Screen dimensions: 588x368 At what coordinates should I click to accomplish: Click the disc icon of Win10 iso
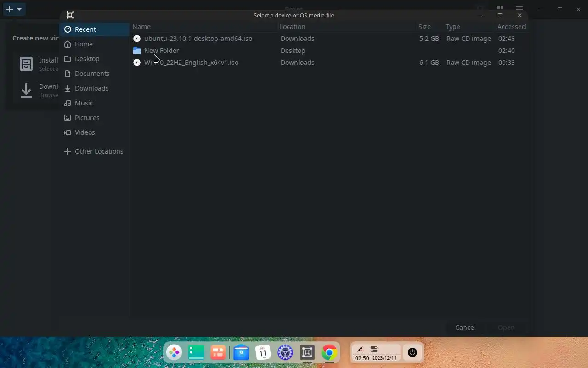pos(137,63)
